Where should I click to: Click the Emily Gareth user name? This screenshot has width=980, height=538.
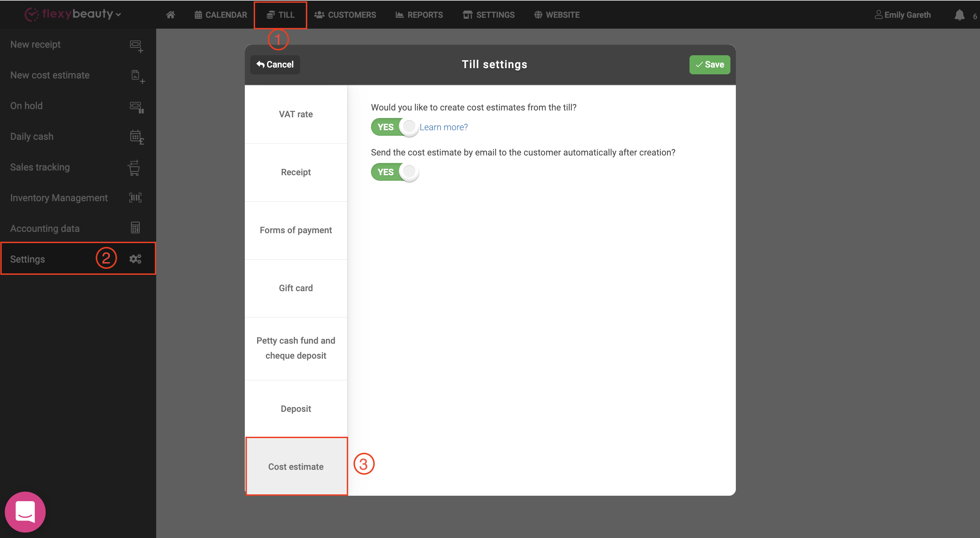pos(907,15)
